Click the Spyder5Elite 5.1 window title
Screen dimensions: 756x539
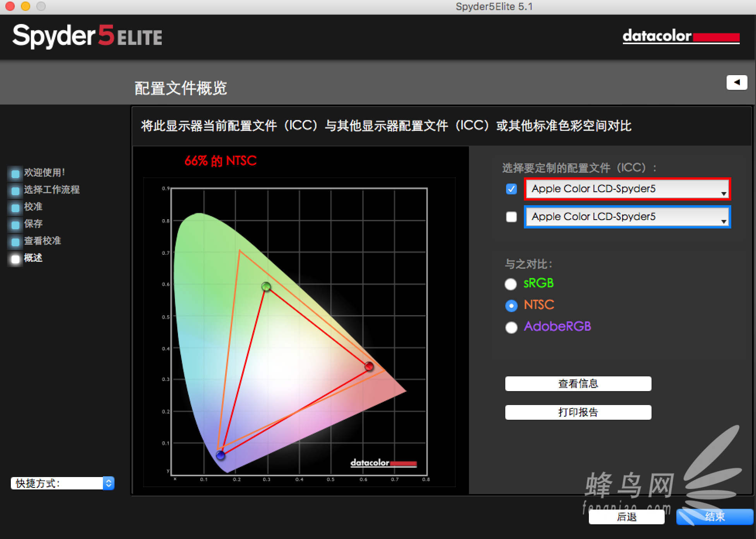tap(494, 7)
